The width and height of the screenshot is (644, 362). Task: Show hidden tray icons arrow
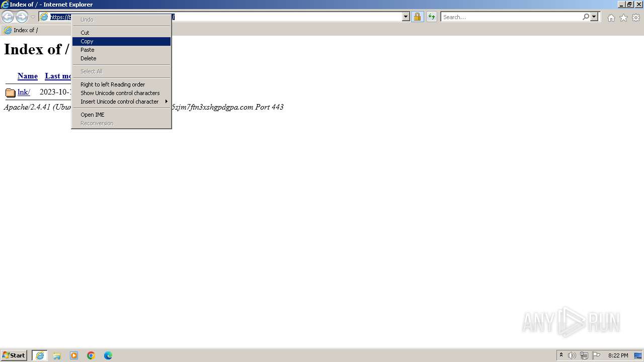[x=561, y=355]
